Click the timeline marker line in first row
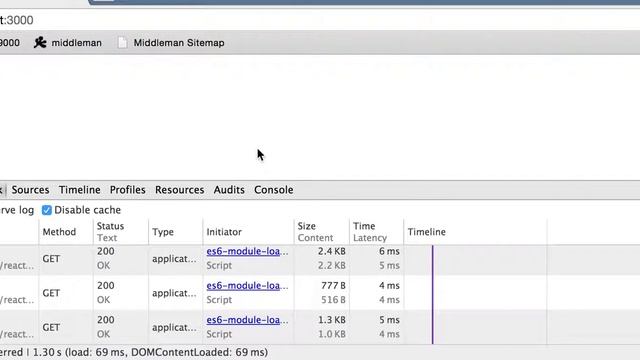The image size is (640, 360). point(433,260)
